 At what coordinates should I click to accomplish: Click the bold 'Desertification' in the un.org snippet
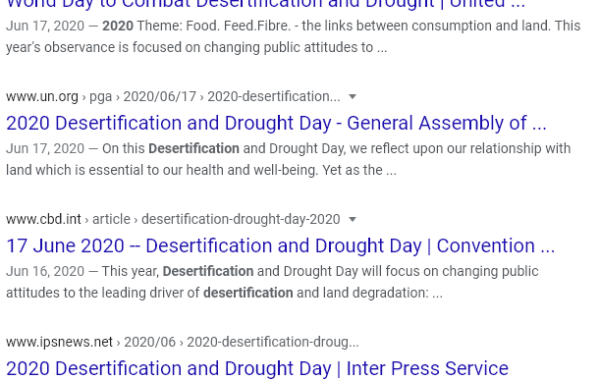click(x=194, y=148)
